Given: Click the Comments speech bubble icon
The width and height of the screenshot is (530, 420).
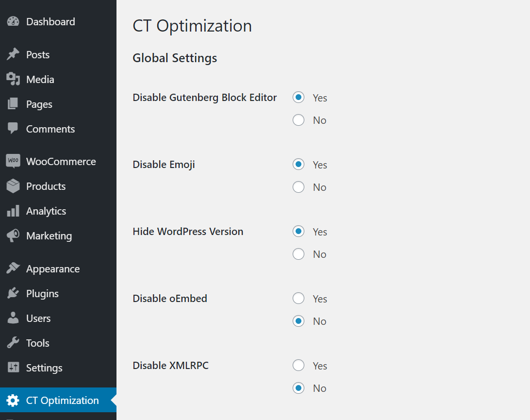Looking at the screenshot, I should 13,129.
